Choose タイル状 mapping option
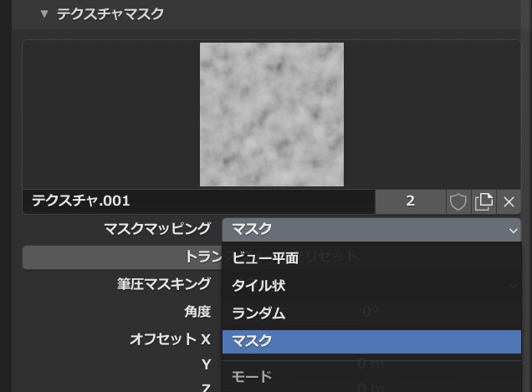The width and height of the screenshot is (532, 392). coord(371,286)
